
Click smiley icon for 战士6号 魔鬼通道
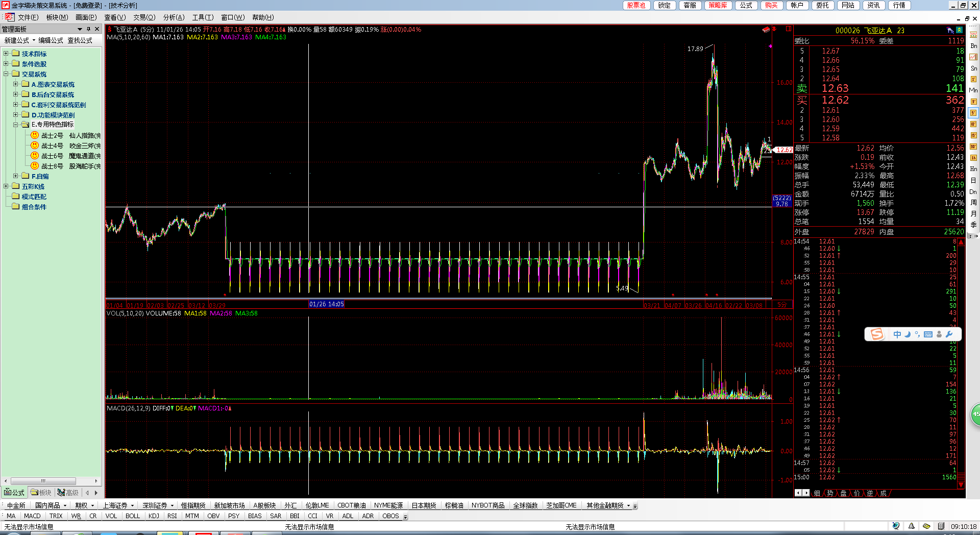(35, 156)
